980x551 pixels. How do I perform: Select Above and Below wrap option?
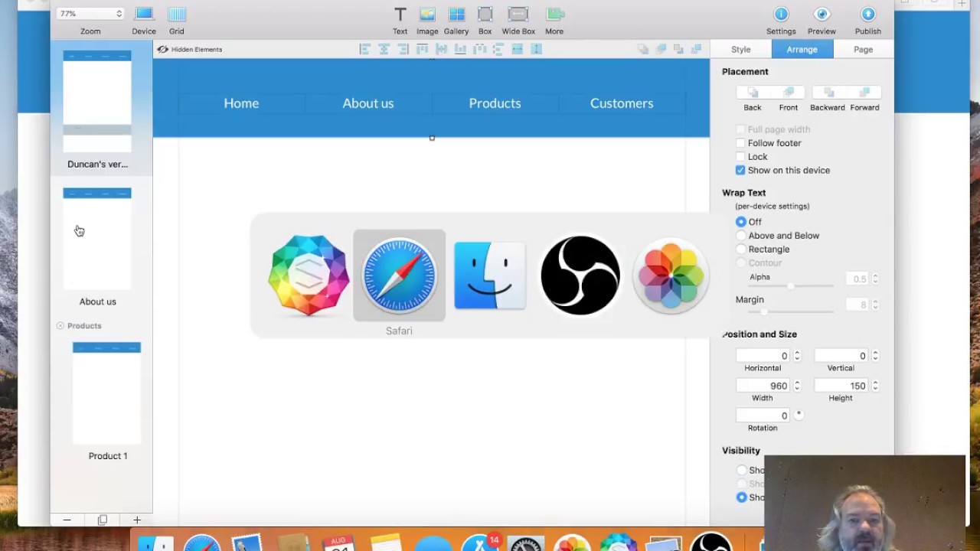[x=741, y=236]
